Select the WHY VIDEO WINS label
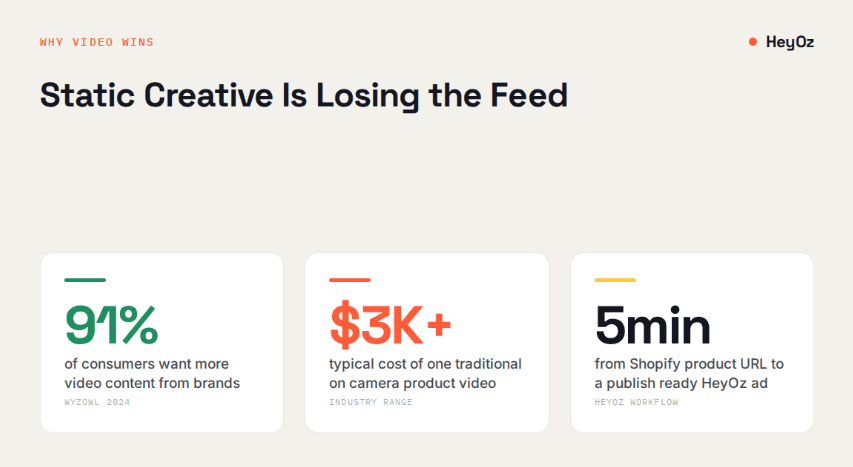The width and height of the screenshot is (853, 467). point(97,42)
